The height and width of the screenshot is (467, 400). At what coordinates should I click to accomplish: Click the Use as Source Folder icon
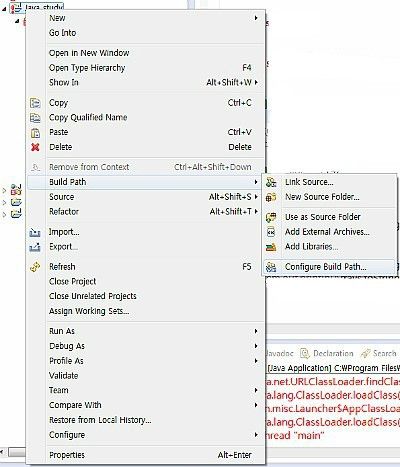pyautogui.click(x=271, y=217)
